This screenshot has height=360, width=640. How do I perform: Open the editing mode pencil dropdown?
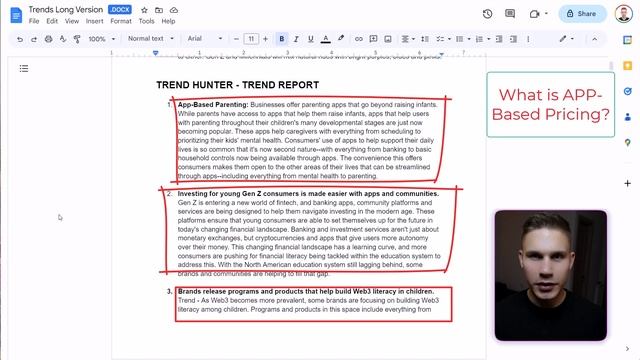click(x=567, y=39)
